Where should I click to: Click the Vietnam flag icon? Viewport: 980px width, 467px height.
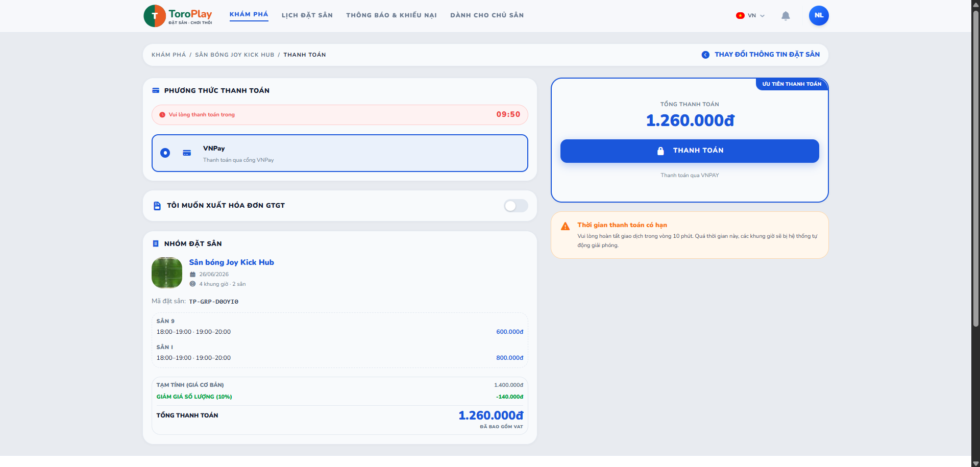(x=740, y=15)
